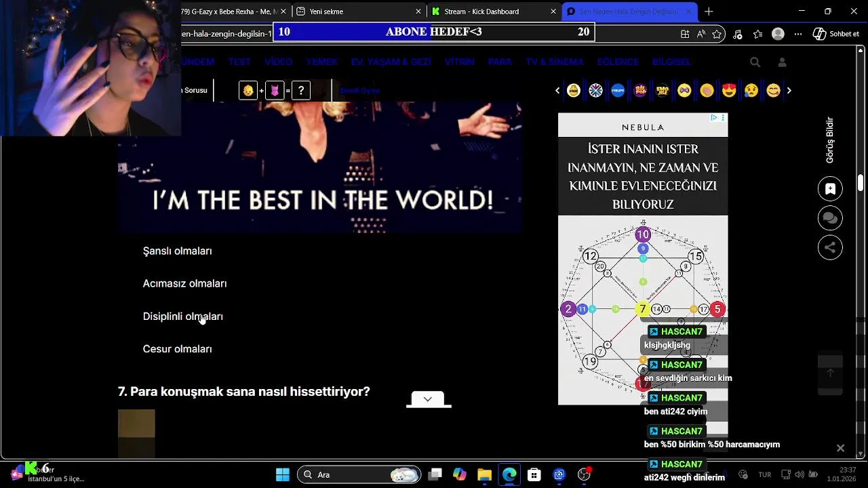Open the VİTRİN menu item
The width and height of the screenshot is (868, 488).
point(459,62)
